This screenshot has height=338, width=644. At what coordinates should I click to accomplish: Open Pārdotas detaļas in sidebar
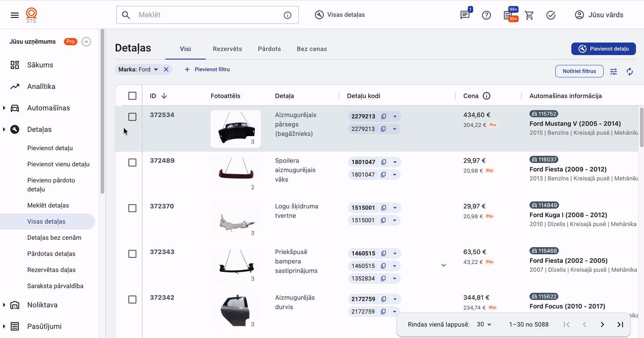tap(51, 254)
